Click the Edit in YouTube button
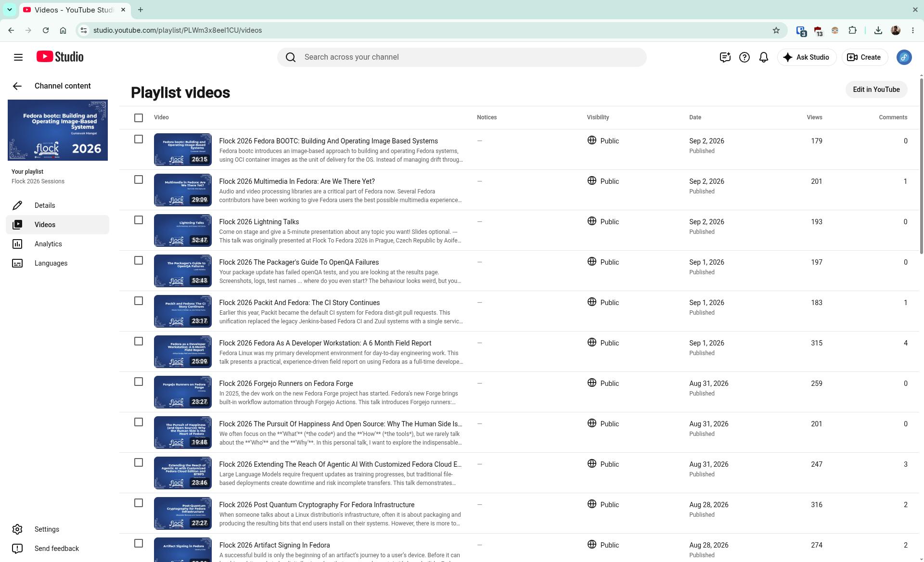Viewport: 924px width, 562px height. (876, 89)
